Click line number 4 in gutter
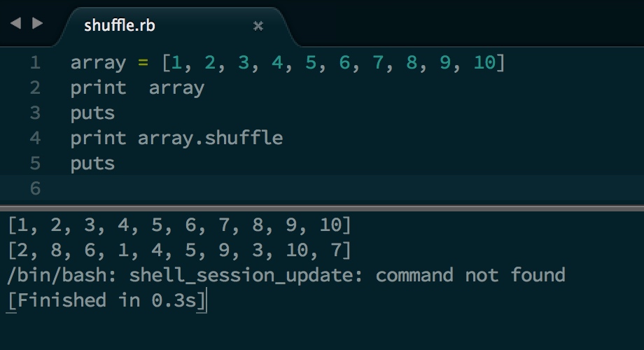Viewport: 644px width, 350px height. pyautogui.click(x=35, y=138)
